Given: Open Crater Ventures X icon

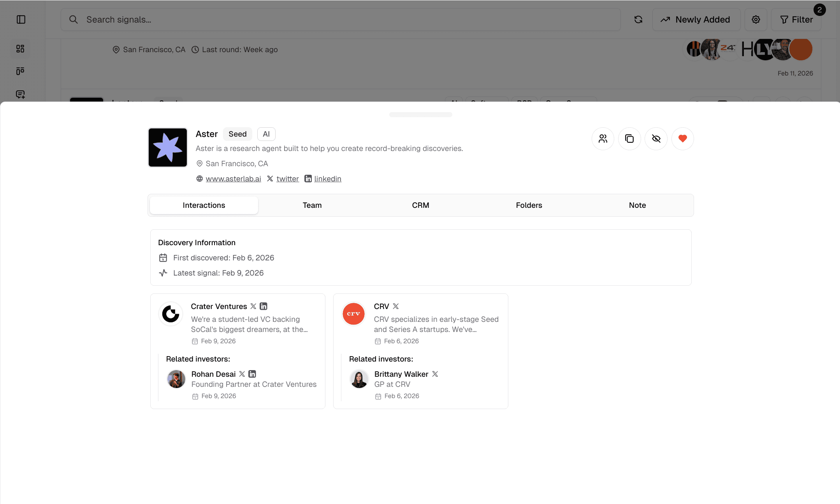Looking at the screenshot, I should tap(253, 306).
